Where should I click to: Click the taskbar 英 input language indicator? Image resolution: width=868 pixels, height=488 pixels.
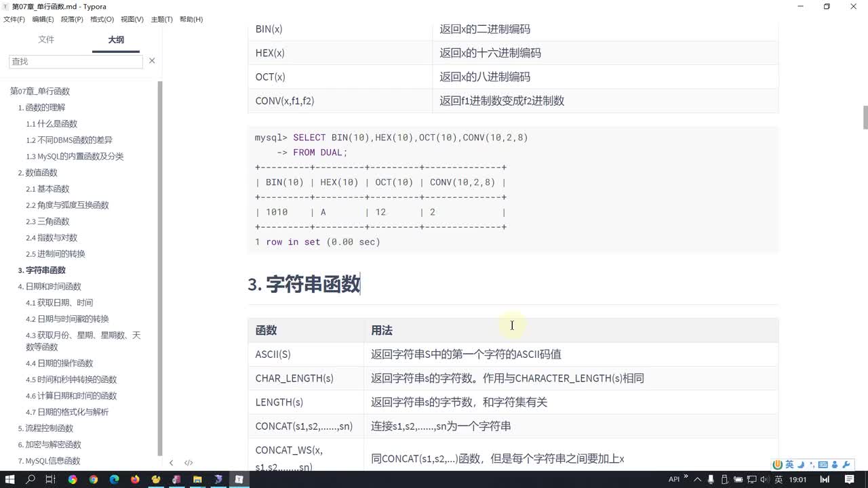point(778,479)
